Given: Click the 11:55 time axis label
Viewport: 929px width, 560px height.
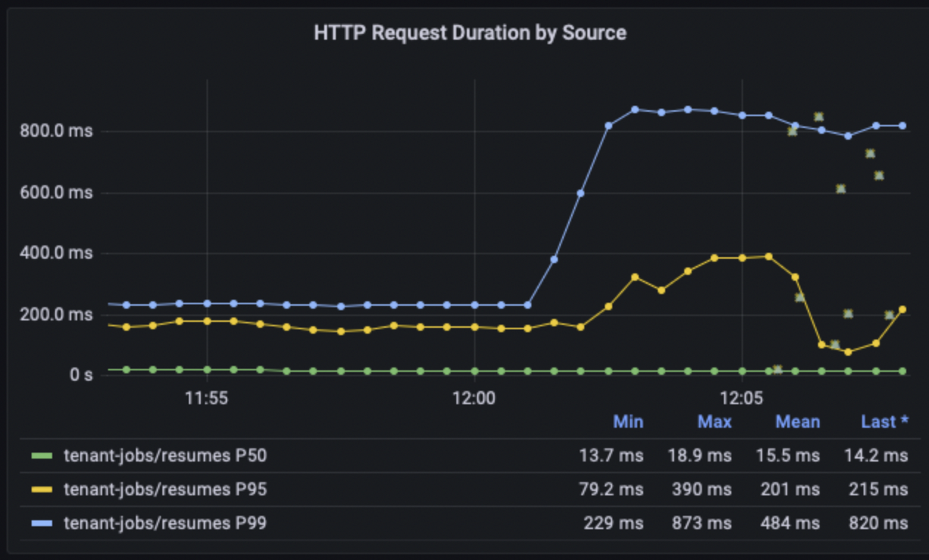Looking at the screenshot, I should click(x=207, y=399).
